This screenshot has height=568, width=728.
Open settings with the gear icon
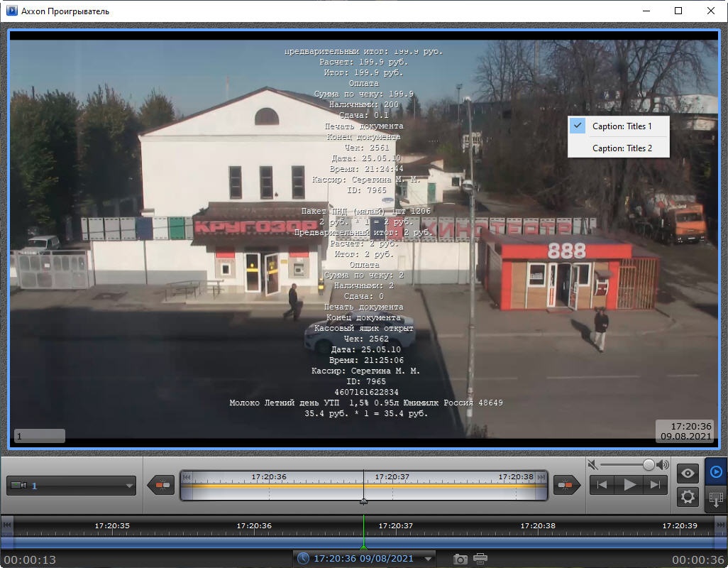pos(687,496)
